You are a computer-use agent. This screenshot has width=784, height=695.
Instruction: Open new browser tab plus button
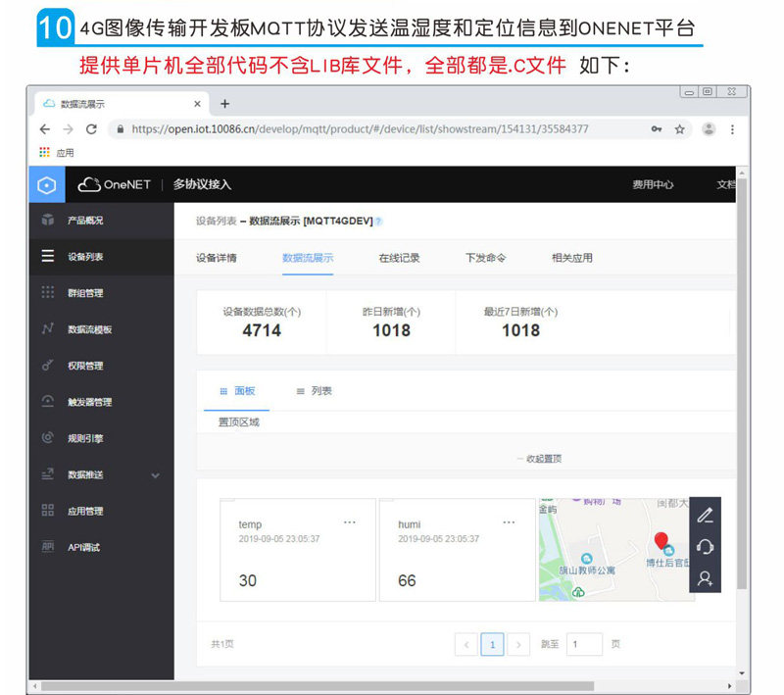225,104
